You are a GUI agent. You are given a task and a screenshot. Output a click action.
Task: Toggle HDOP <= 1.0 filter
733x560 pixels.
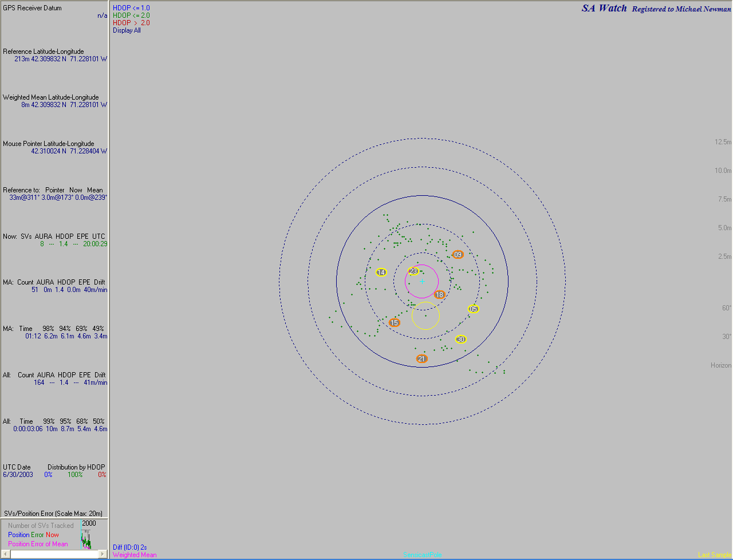coord(131,8)
